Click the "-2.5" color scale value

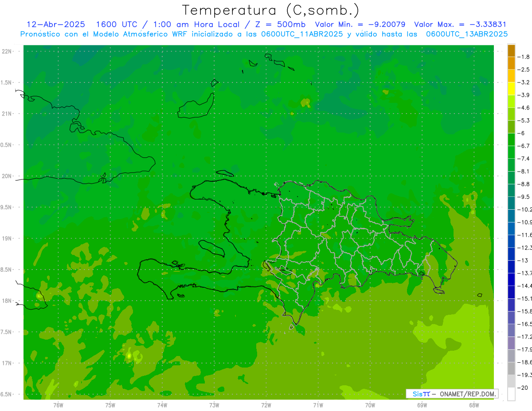click(x=524, y=70)
